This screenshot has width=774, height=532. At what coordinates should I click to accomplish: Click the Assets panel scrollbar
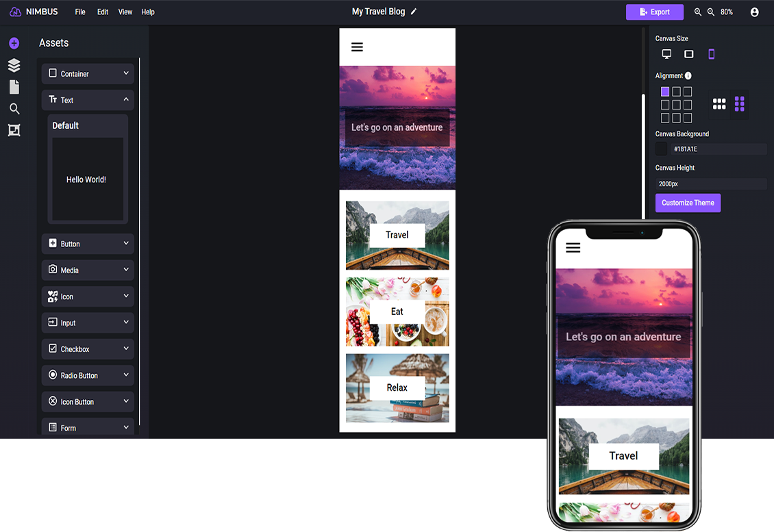[x=140, y=241]
